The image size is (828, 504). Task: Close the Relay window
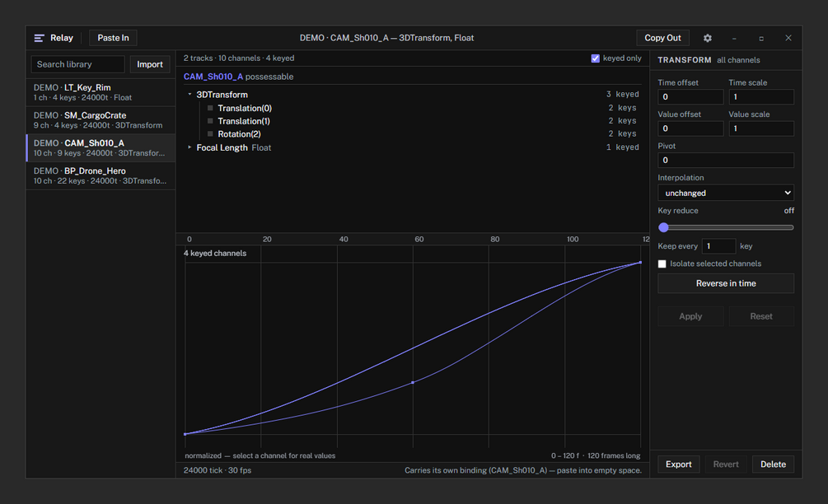tap(788, 38)
